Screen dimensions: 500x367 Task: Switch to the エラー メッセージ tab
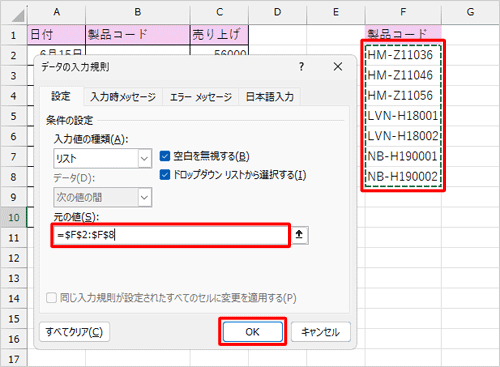coord(201,97)
